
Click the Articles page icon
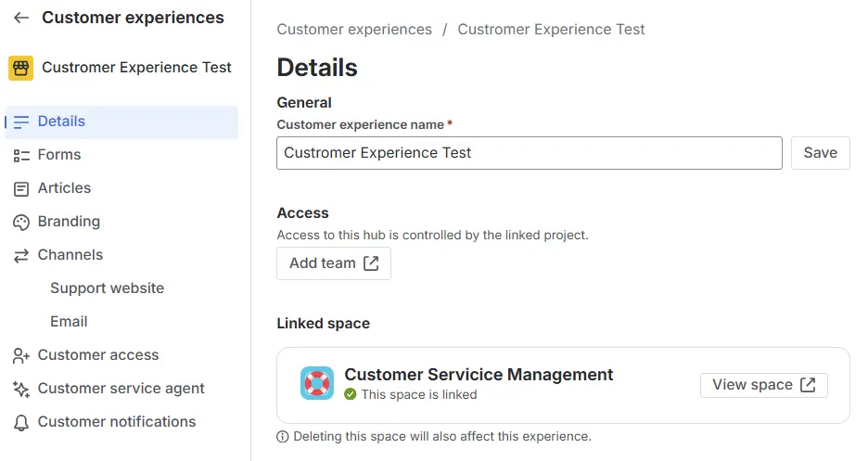pyautogui.click(x=21, y=188)
